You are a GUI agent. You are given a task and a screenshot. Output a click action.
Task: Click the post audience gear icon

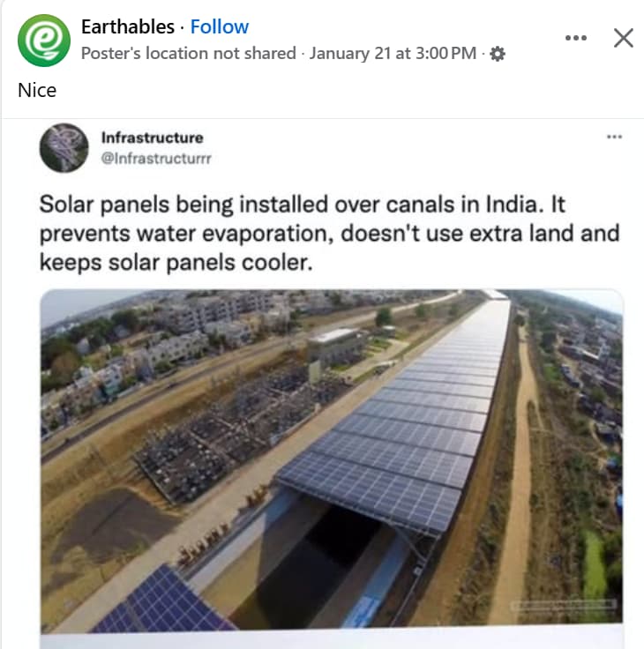pyautogui.click(x=498, y=54)
